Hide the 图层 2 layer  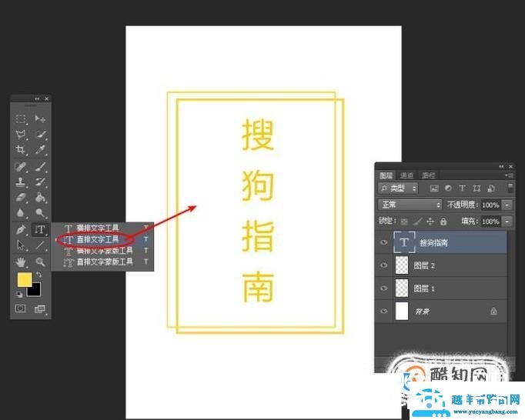point(384,265)
